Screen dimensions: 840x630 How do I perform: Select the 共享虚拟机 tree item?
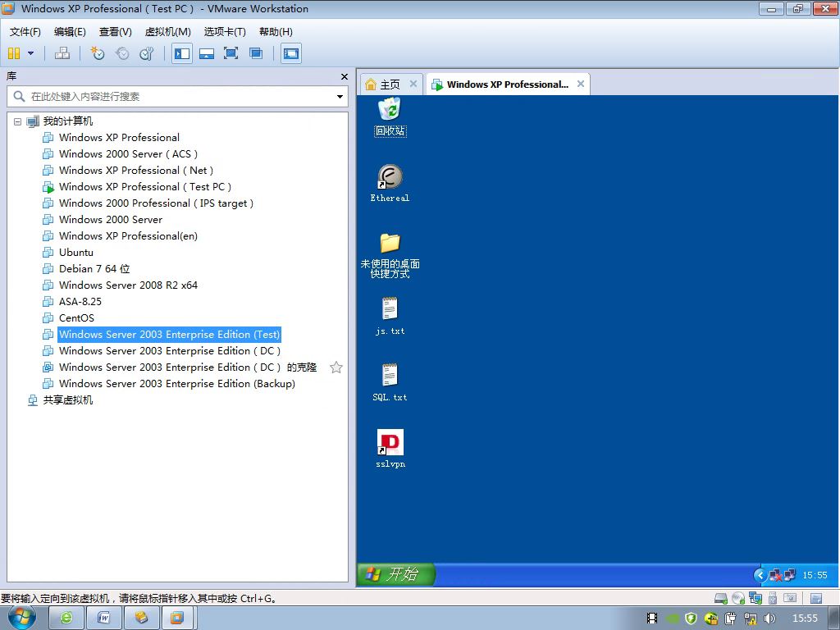tap(67, 400)
